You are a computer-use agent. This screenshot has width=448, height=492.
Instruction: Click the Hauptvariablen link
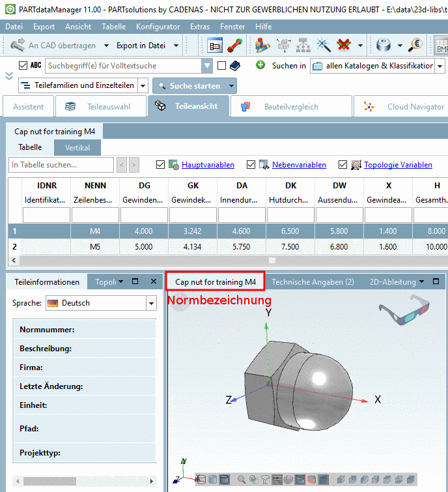[x=208, y=165]
